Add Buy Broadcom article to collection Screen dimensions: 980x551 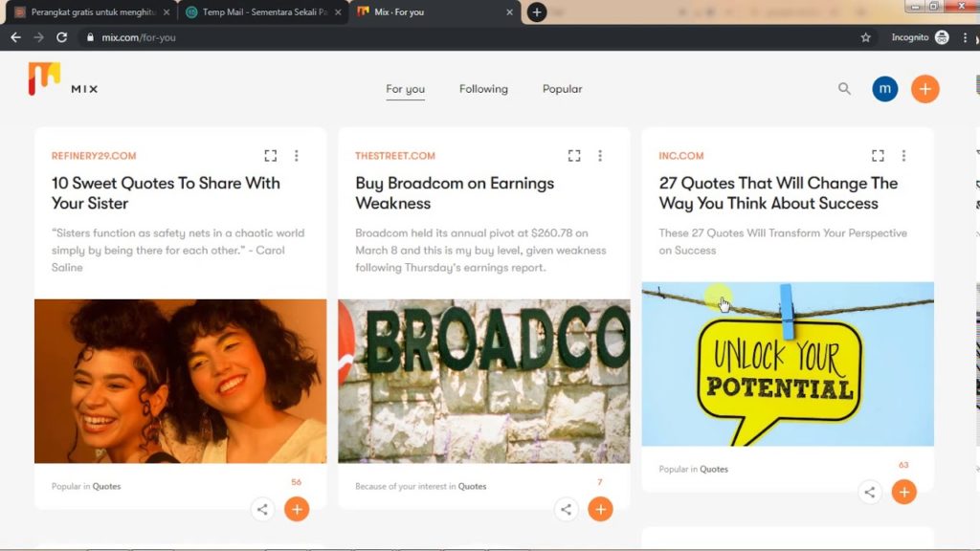click(601, 509)
